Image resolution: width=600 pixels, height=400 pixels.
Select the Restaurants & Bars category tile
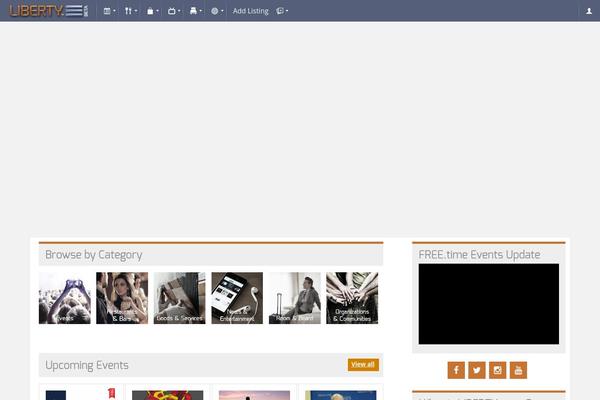pyautogui.click(x=122, y=298)
